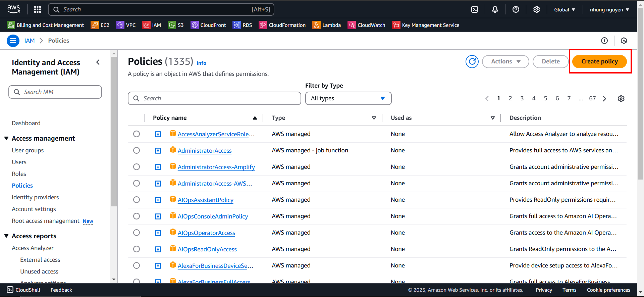
Task: Open the help question mark menu
Action: pos(516,9)
